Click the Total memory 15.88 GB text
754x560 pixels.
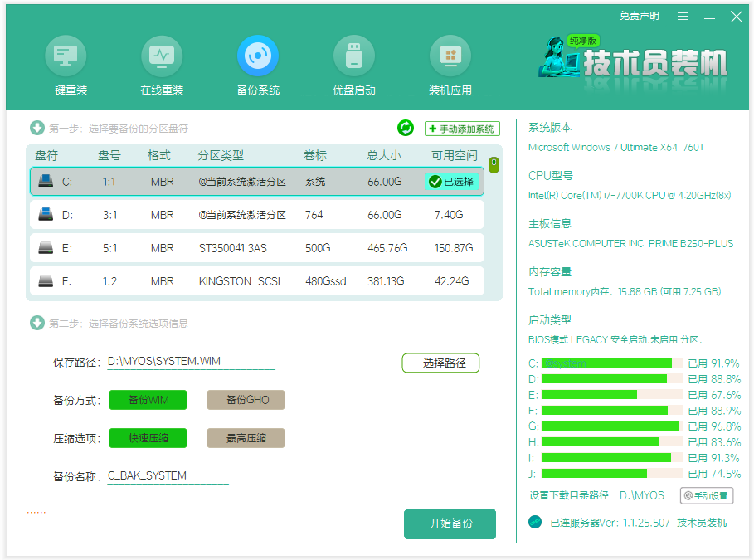click(625, 291)
